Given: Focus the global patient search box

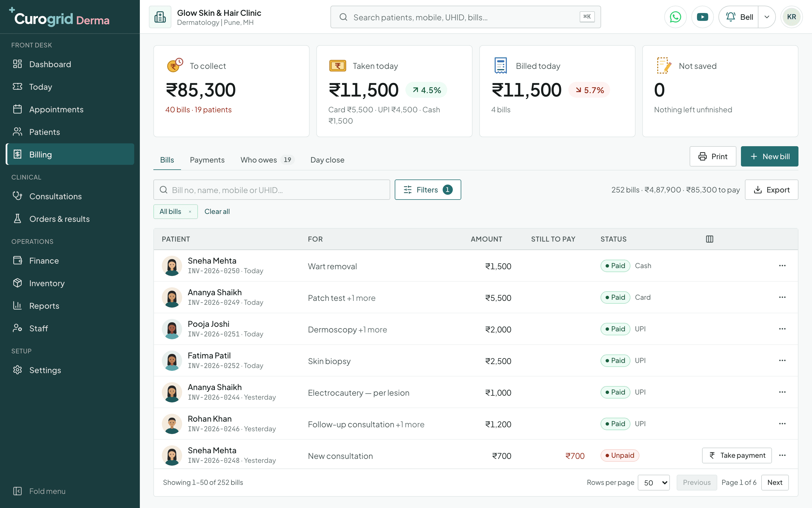Looking at the screenshot, I should click(465, 17).
